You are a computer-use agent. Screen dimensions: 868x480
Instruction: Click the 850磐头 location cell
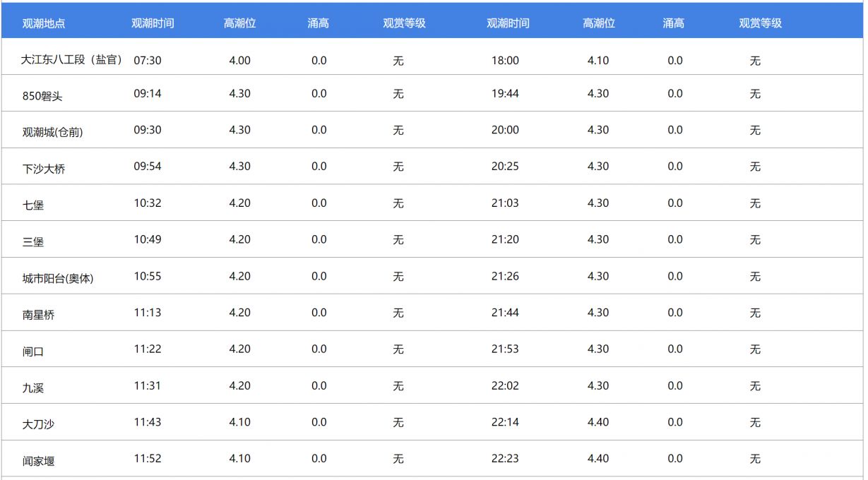click(x=42, y=97)
